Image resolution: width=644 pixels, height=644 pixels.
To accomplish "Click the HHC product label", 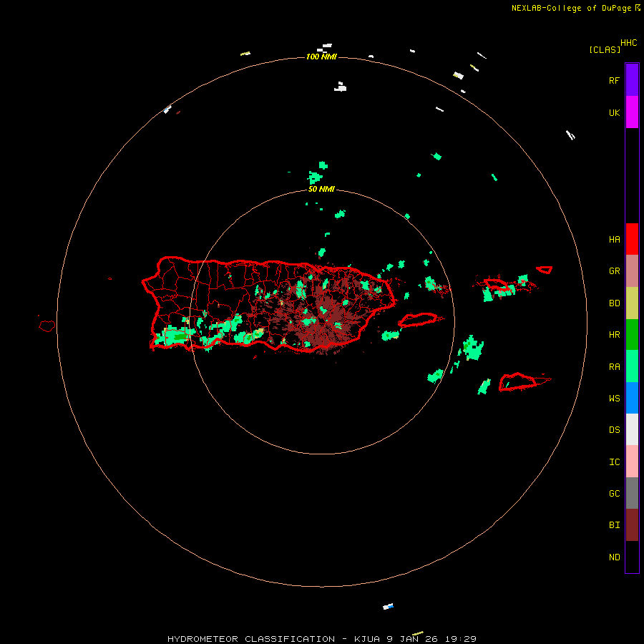I will [628, 43].
